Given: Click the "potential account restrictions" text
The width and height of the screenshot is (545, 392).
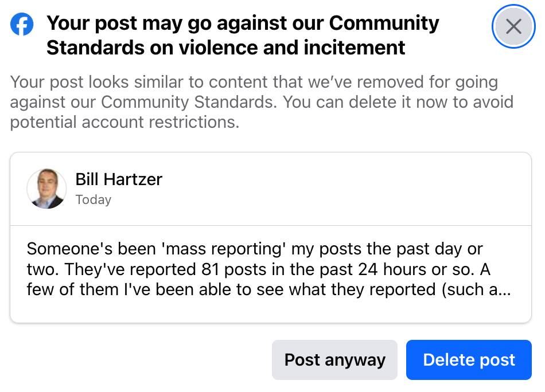Looking at the screenshot, I should [x=124, y=122].
